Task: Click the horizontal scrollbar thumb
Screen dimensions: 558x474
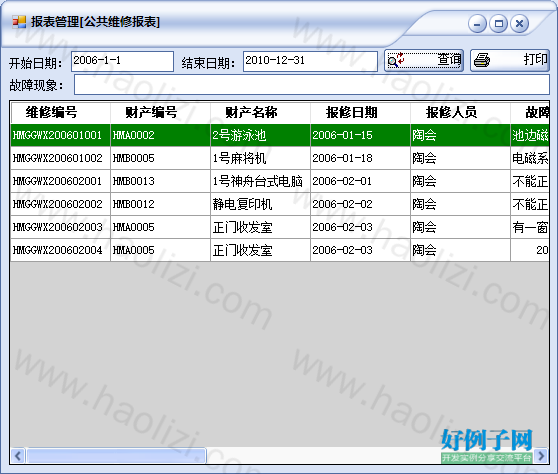Action: click(116, 456)
